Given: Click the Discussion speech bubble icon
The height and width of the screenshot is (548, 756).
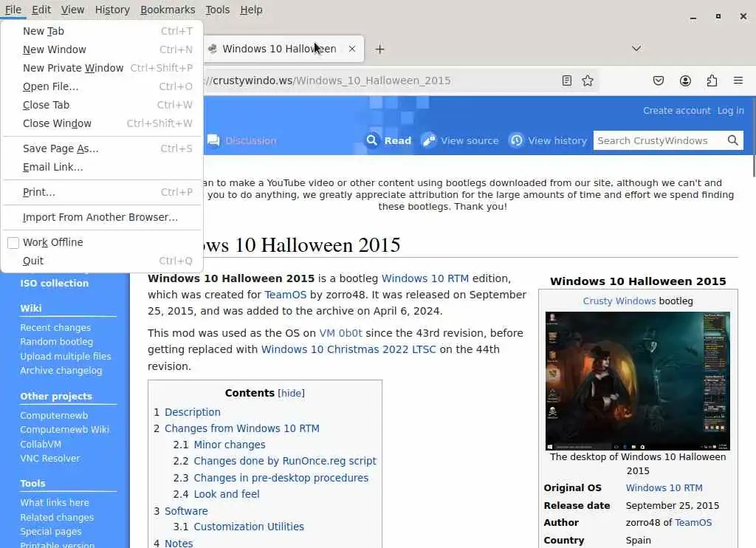Looking at the screenshot, I should click(213, 140).
